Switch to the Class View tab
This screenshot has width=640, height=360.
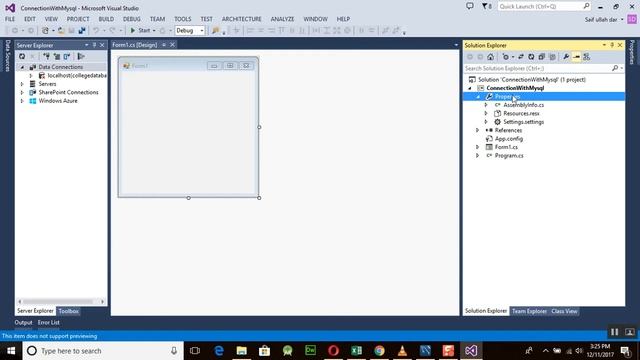click(x=564, y=311)
